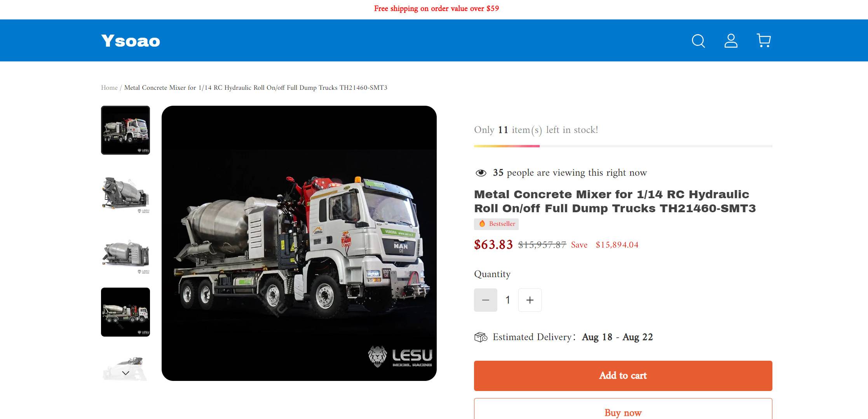The height and width of the screenshot is (419, 868).
Task: Click the delivery package icon
Action: pyautogui.click(x=481, y=337)
